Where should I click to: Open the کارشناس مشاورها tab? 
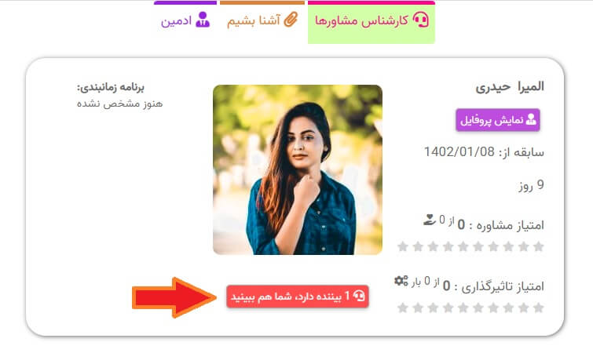[x=372, y=22]
